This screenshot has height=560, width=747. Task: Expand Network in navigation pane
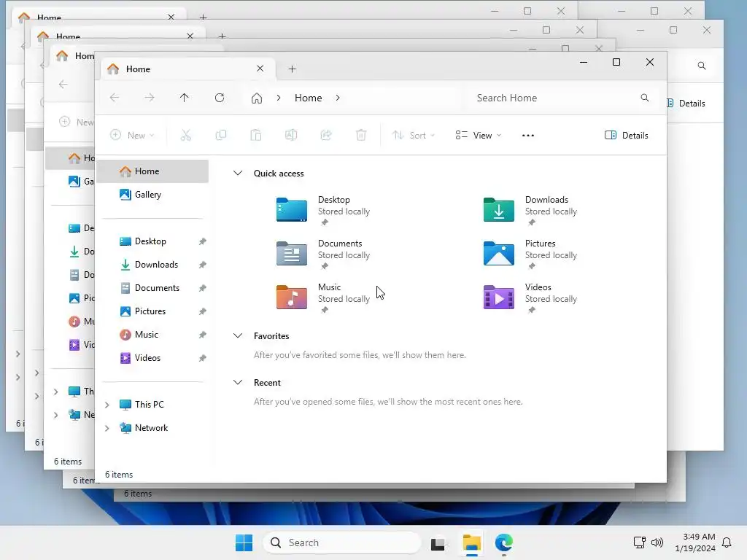pyautogui.click(x=107, y=428)
